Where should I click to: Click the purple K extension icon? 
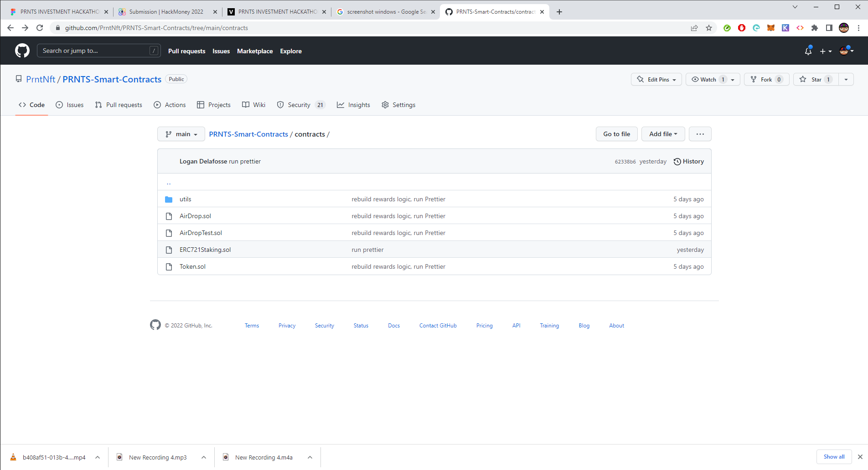point(785,28)
